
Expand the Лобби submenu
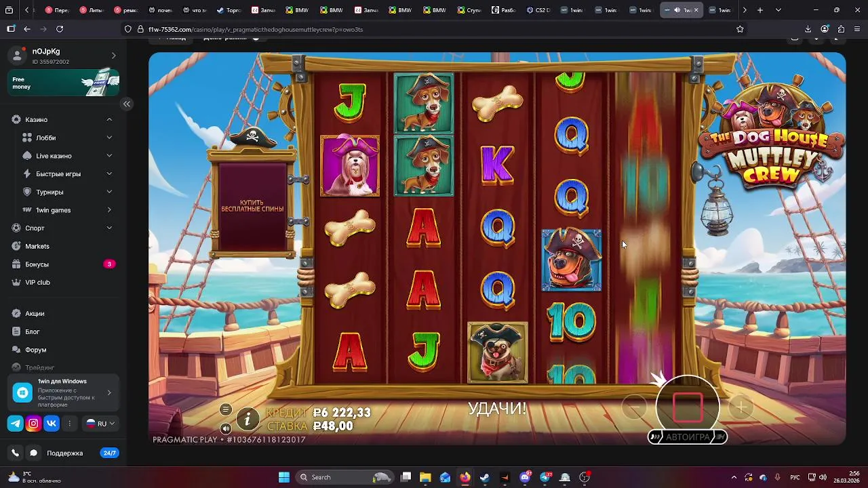click(109, 138)
